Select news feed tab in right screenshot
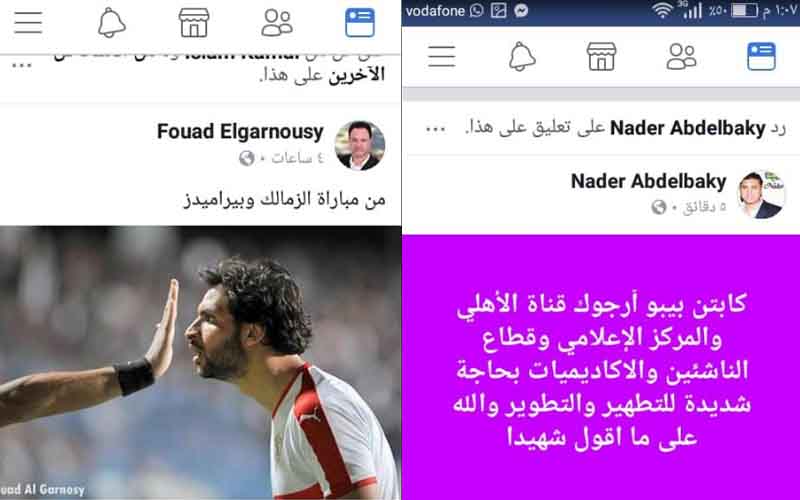Image resolution: width=800 pixels, height=500 pixels. (x=761, y=56)
